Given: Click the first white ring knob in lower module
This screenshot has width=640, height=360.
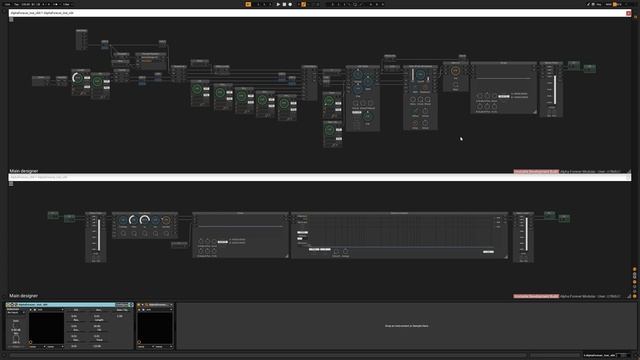Looking at the screenshot, I should pyautogui.click(x=133, y=220).
